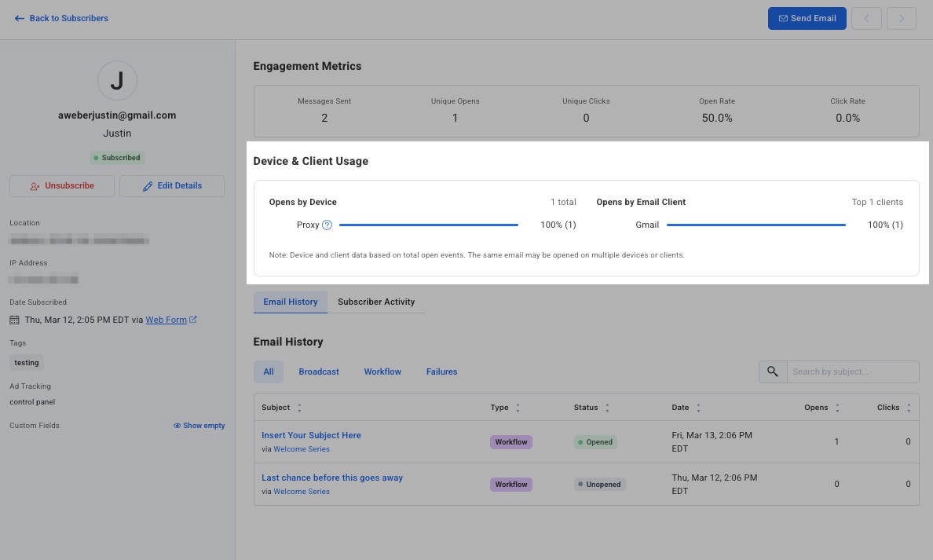The width and height of the screenshot is (933, 560).
Task: Toggle Show empty custom fields
Action: pyautogui.click(x=199, y=426)
